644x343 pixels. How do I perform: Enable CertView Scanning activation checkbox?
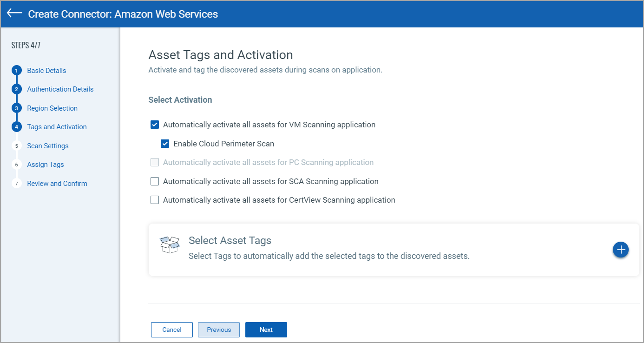tap(155, 200)
